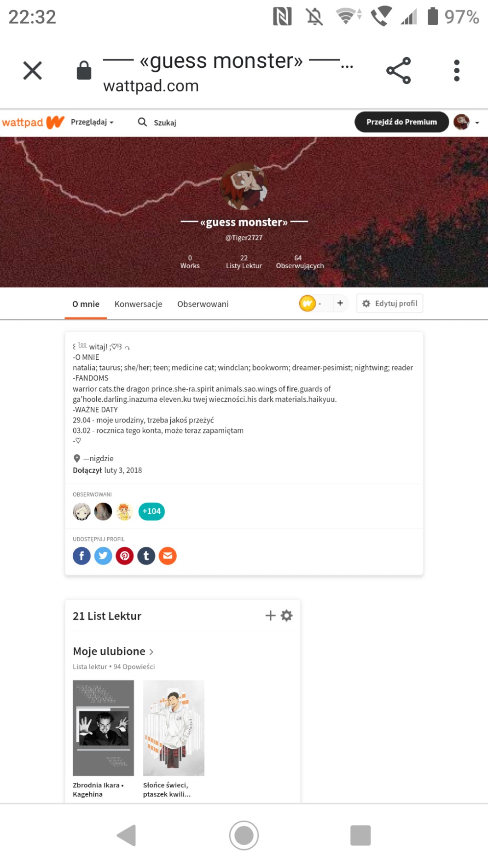Open reading list settings gear
This screenshot has height=868, width=488.
click(x=287, y=616)
